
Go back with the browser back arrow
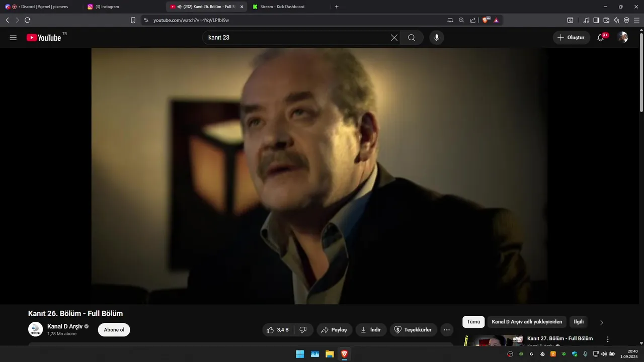(x=7, y=20)
